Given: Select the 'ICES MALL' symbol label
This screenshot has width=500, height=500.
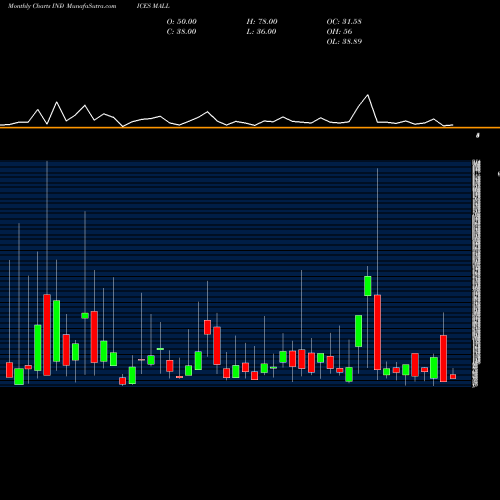Looking at the screenshot, I should pyautogui.click(x=153, y=6).
